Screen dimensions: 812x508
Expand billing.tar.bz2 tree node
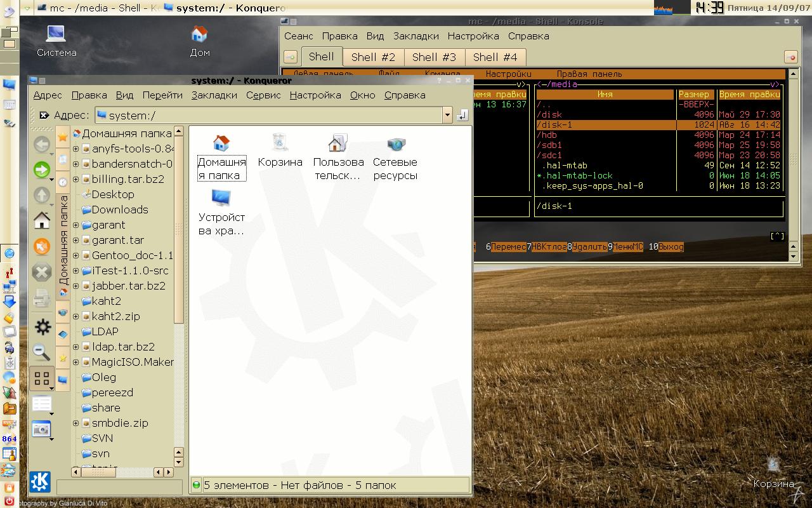[x=75, y=179]
